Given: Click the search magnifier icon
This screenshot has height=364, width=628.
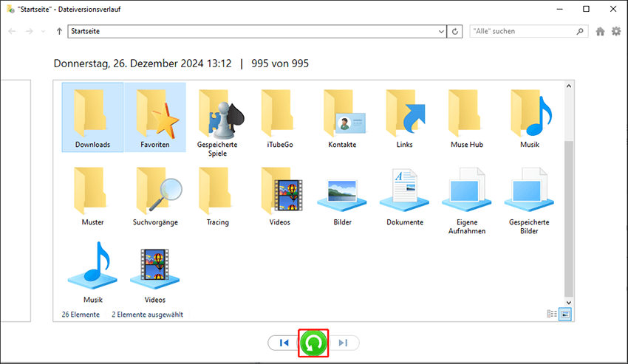Looking at the screenshot, I should click(579, 31).
